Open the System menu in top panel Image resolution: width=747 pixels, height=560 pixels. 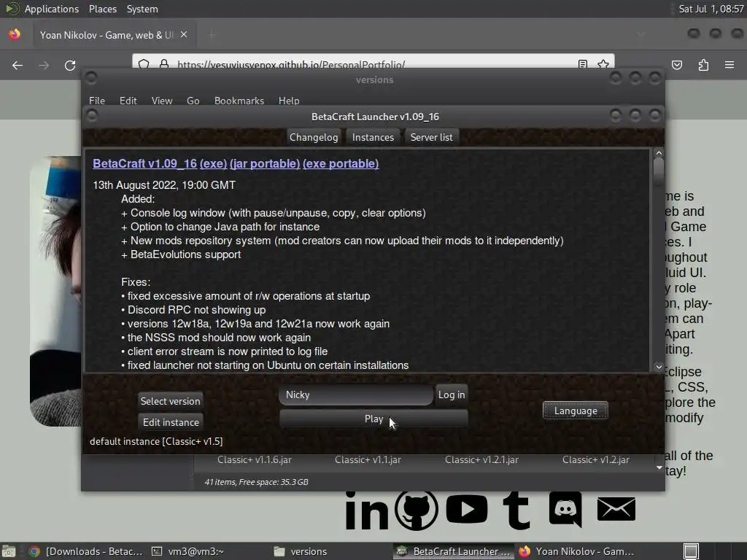click(x=142, y=9)
